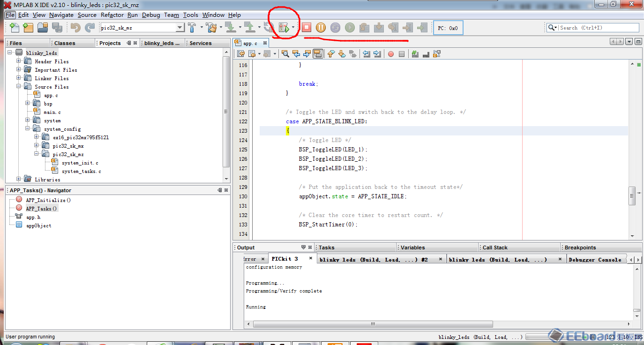The image size is (644, 345).
Task: Collapse the blinky_leds project node
Action: click(x=10, y=53)
